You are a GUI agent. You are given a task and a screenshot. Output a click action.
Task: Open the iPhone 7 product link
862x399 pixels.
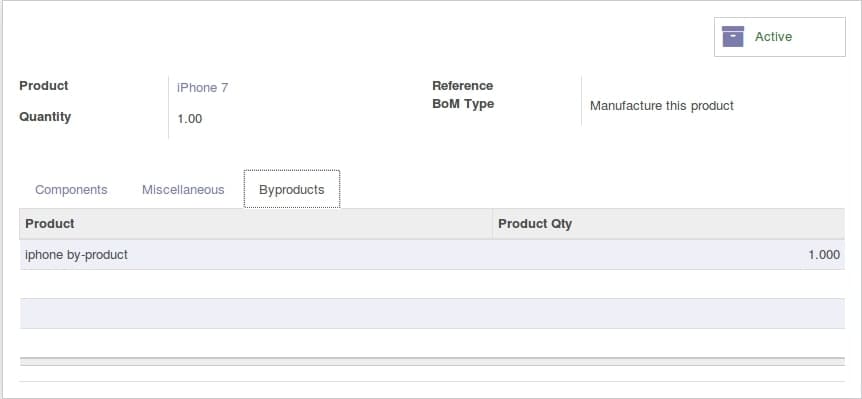[x=202, y=87]
